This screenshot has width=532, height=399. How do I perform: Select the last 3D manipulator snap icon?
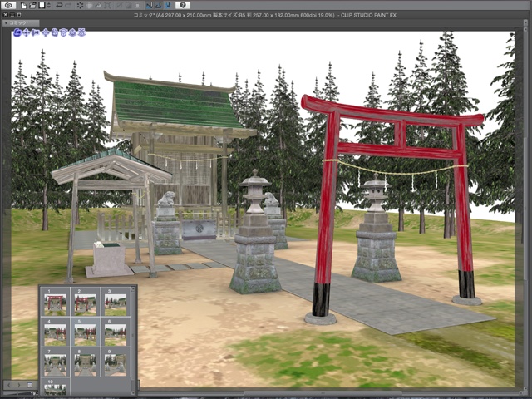[x=81, y=32]
